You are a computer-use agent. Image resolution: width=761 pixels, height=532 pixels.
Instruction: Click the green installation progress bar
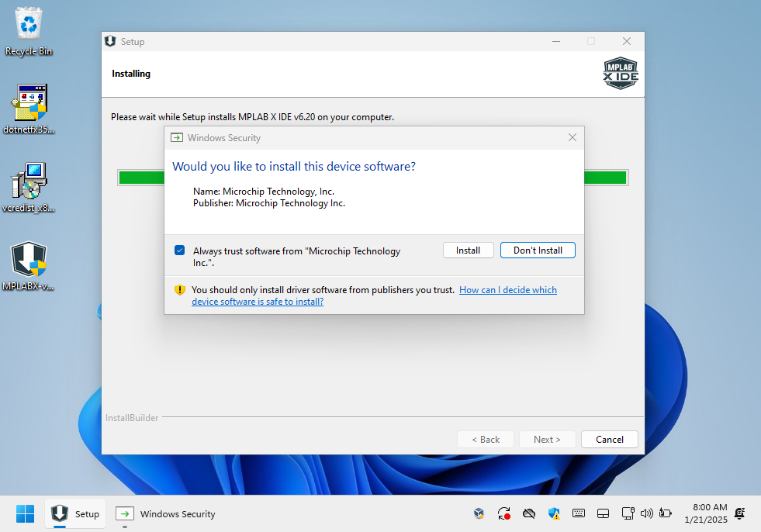pyautogui.click(x=372, y=178)
